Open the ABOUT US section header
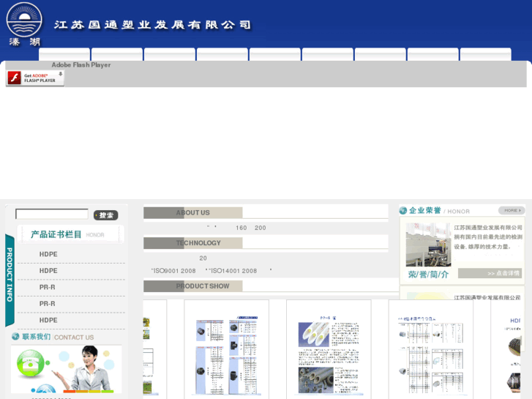 click(x=192, y=212)
